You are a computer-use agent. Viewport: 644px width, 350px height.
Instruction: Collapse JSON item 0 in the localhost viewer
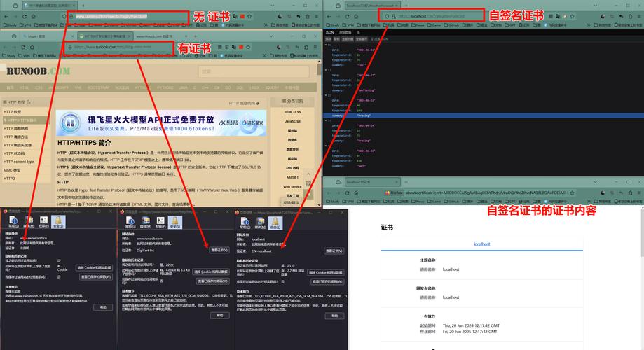pos(326,45)
